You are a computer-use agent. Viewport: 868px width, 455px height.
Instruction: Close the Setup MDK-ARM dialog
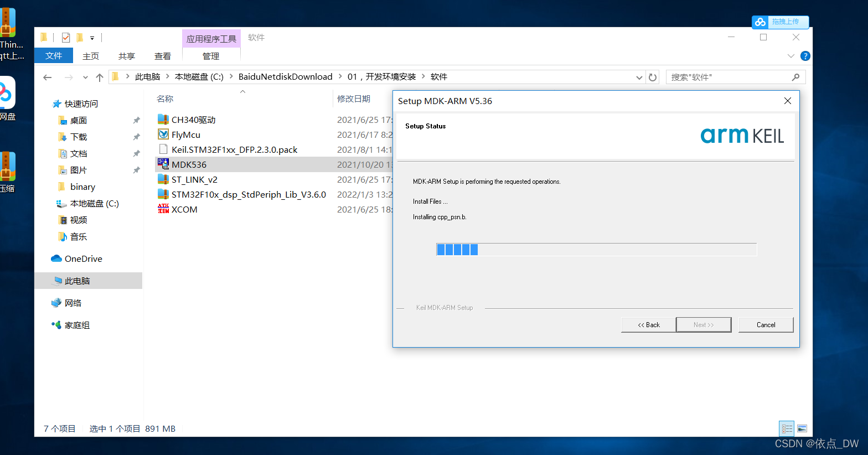tap(788, 101)
